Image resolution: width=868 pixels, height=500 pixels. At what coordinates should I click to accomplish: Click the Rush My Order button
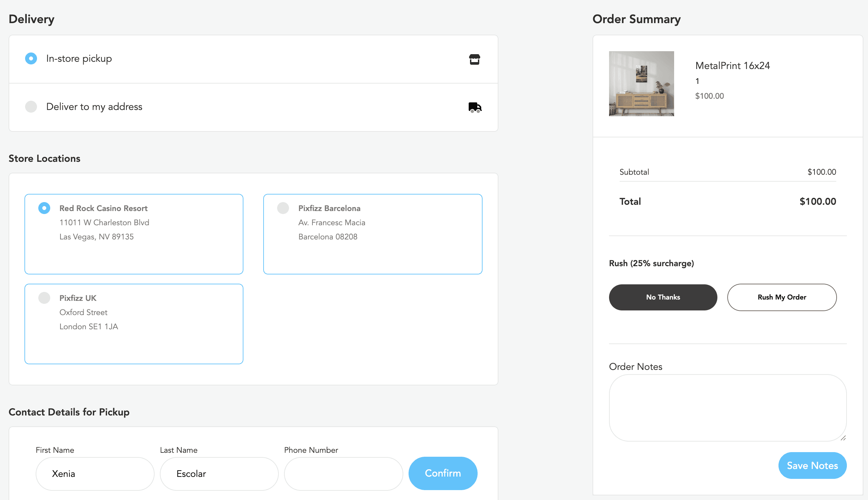[781, 297]
